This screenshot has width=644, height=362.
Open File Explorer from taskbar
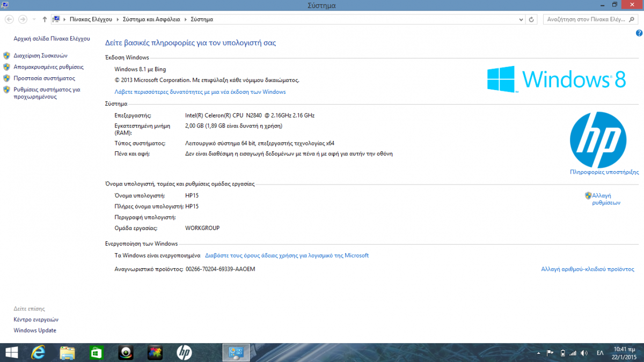[x=67, y=352]
